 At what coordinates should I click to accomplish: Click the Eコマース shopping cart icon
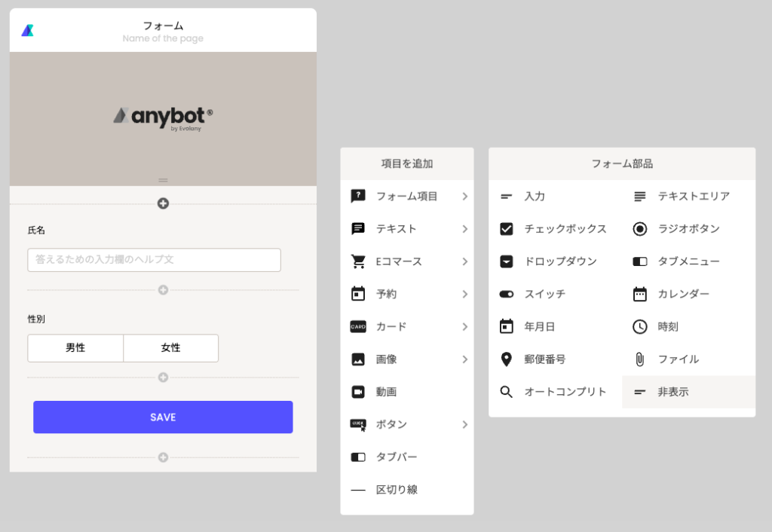click(x=358, y=261)
